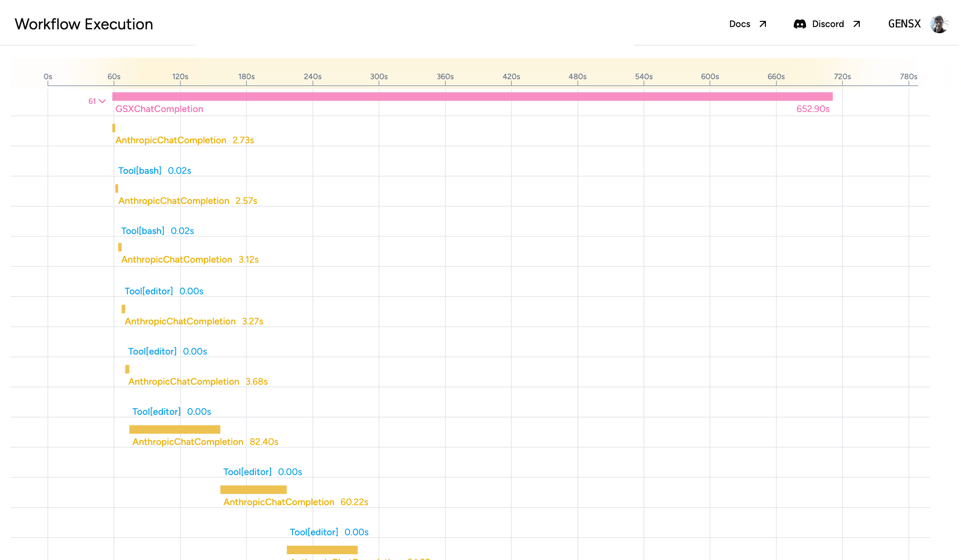961x560 pixels.
Task: Select AnthropicChatCompletion 82.40s label
Action: tap(205, 442)
